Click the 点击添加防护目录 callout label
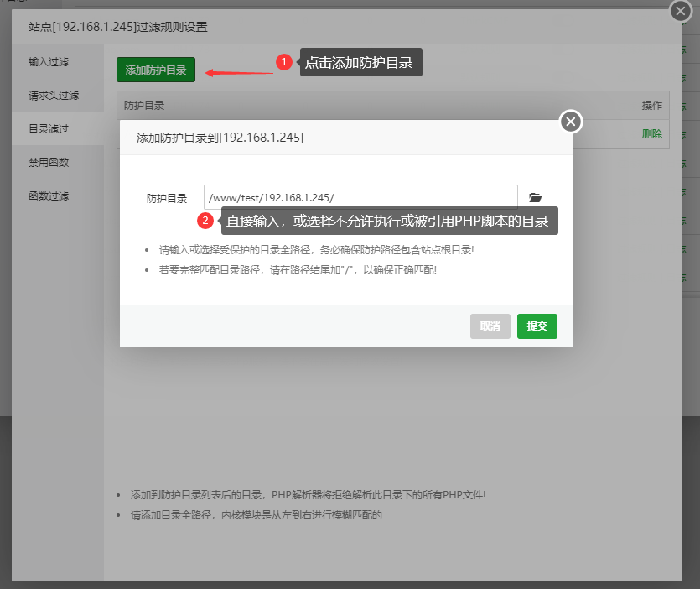Viewport: 700px width, 589px height. click(360, 63)
